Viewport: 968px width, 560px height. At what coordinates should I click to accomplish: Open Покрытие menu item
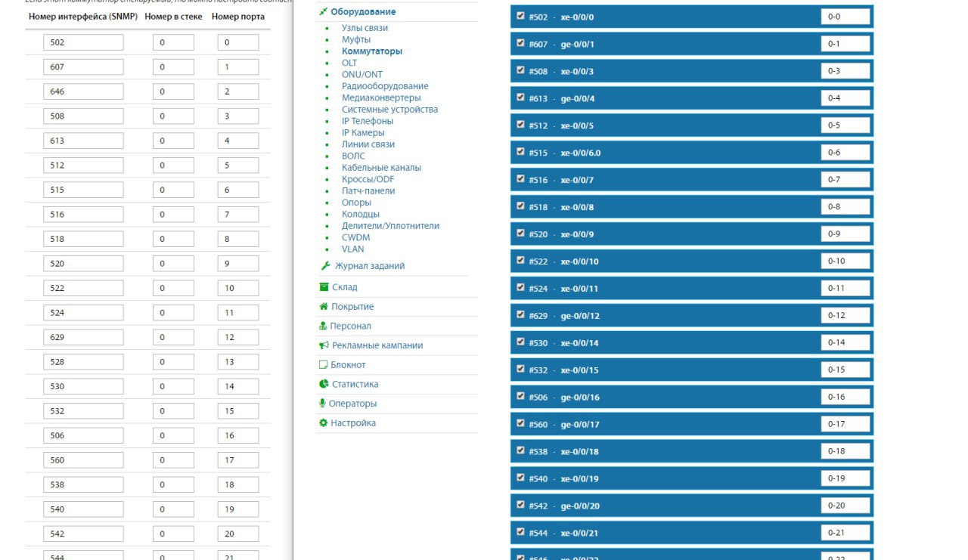pos(352,307)
